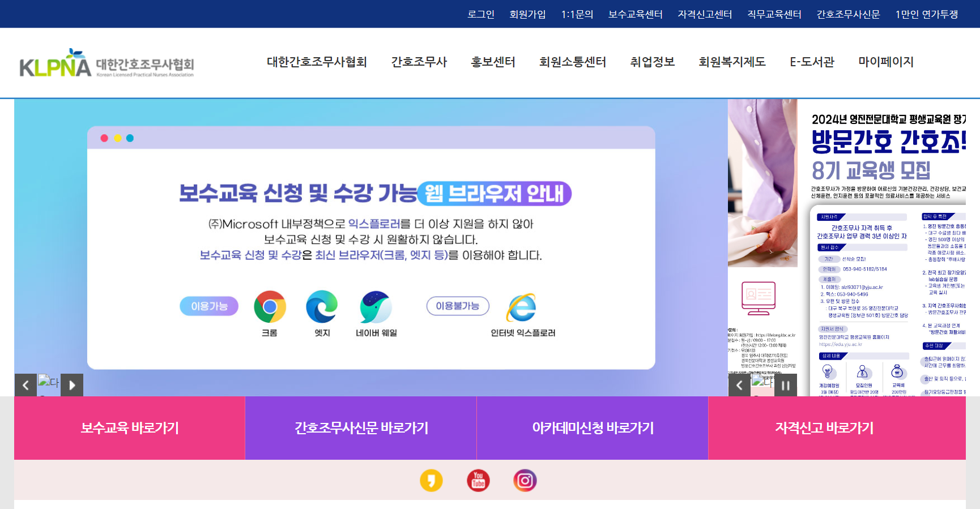Open 회원복지제도 menu

(x=732, y=62)
